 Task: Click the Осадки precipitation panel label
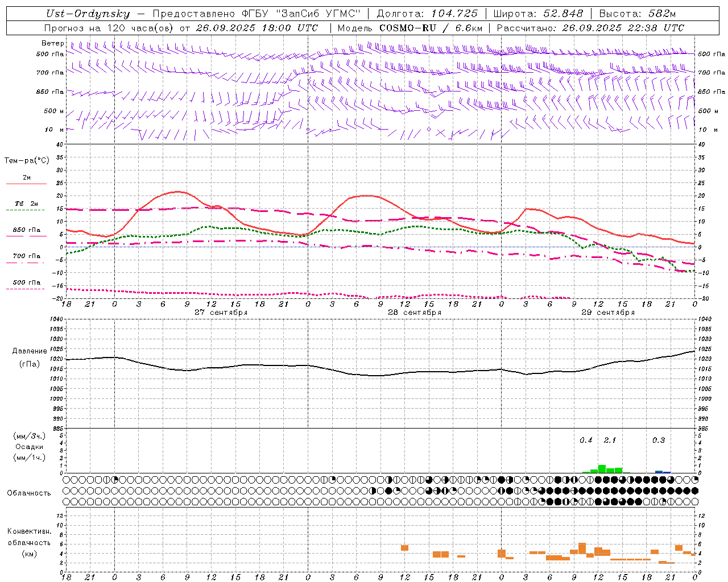tap(29, 447)
